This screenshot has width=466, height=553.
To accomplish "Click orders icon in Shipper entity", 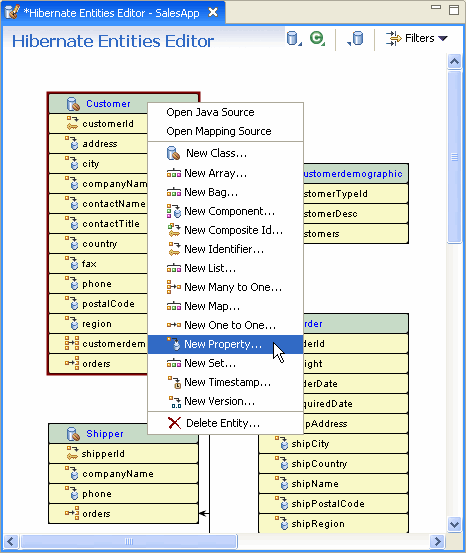I will point(72,514).
